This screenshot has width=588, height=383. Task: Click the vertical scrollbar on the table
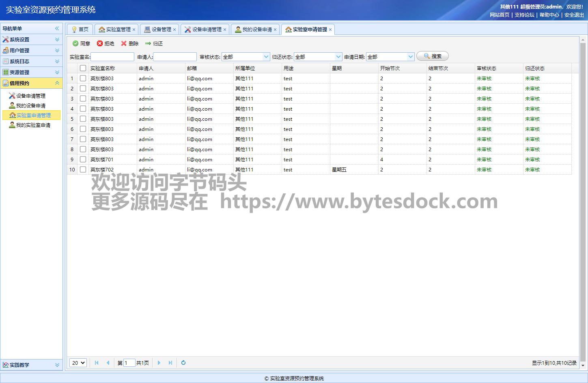[583, 203]
